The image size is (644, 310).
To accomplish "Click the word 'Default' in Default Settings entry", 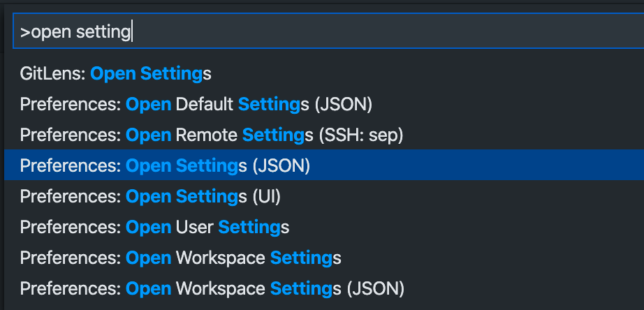I will [x=204, y=104].
